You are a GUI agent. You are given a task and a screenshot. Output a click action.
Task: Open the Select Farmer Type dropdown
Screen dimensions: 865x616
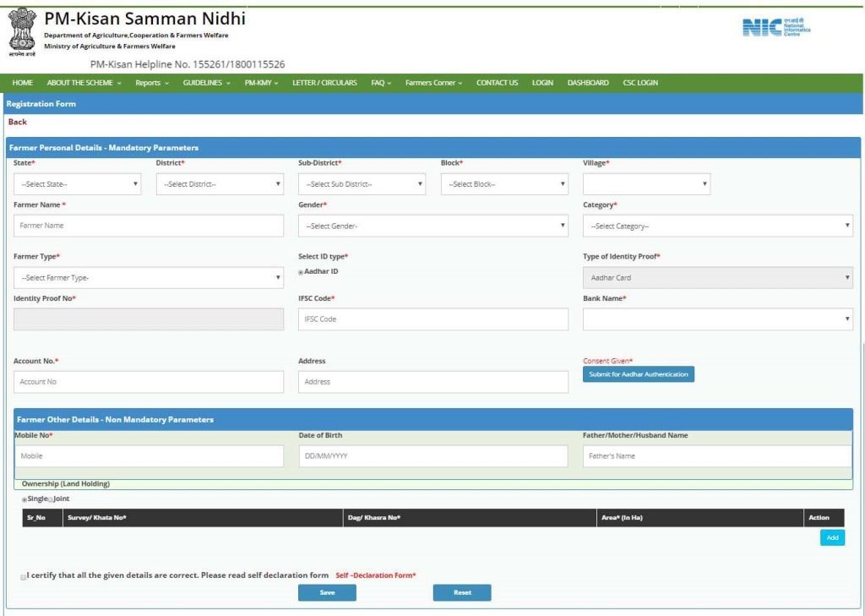(149, 278)
